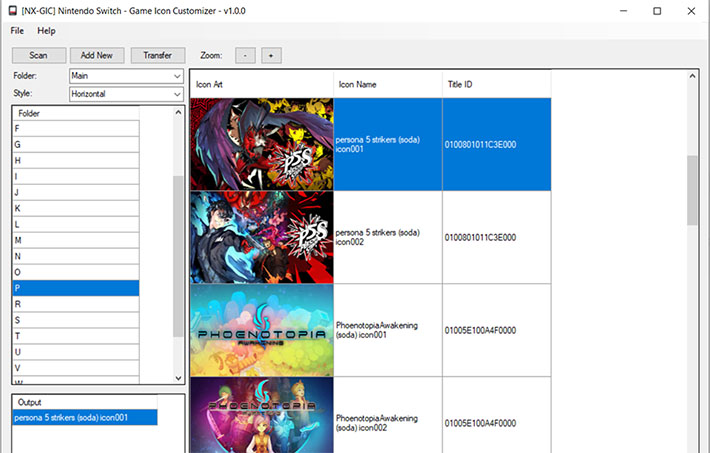Select Persona 5 Strikers icon002 artwork thumbnail

[x=262, y=237]
